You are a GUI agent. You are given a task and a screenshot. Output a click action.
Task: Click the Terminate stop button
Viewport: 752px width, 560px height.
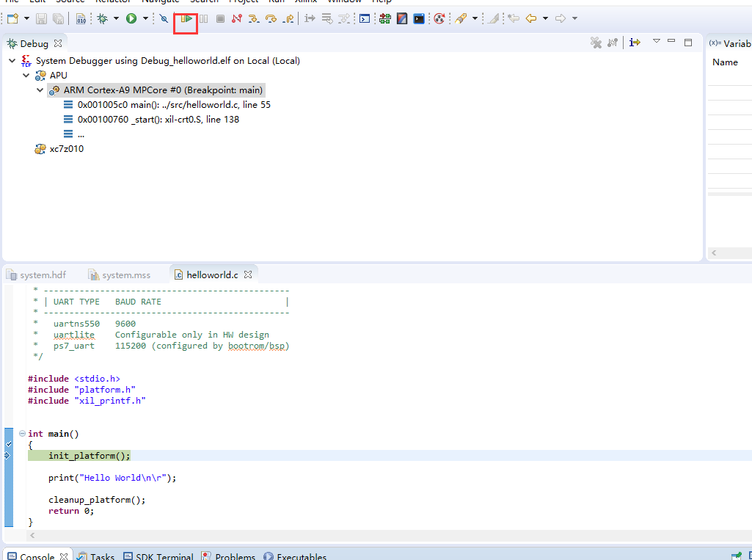tap(220, 18)
